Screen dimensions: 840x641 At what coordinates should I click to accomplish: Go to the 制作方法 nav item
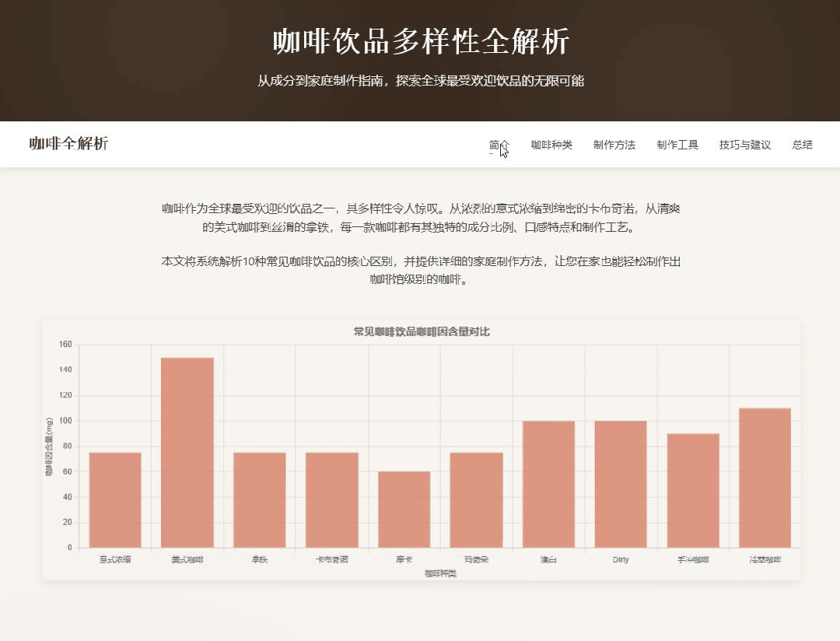614,145
